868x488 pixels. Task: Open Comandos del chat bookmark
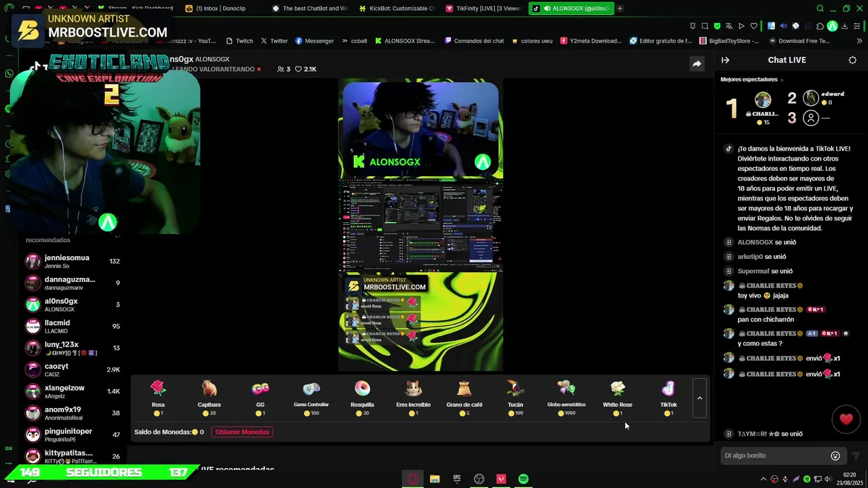pyautogui.click(x=474, y=41)
